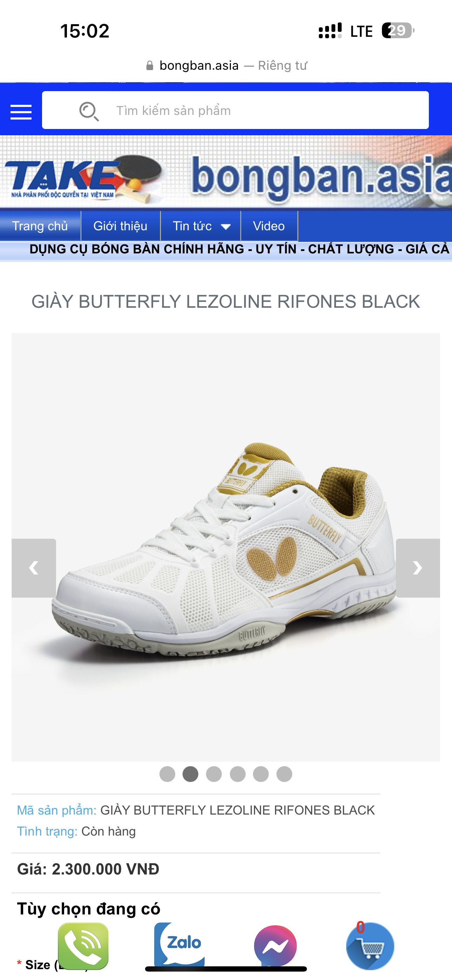Screen dimensions: 452x980
Task: Go to Trang chủ menu item
Action: tap(40, 226)
